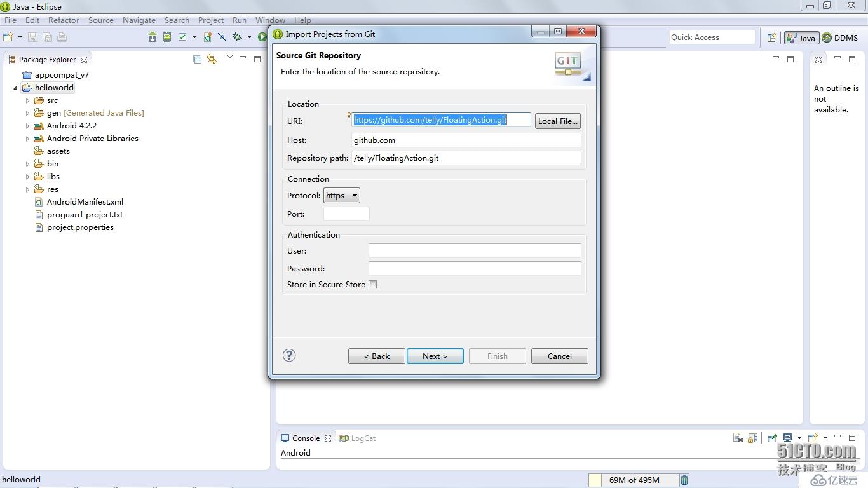This screenshot has height=488, width=868.
Task: Click the Clear Console icon
Action: pos(738,438)
